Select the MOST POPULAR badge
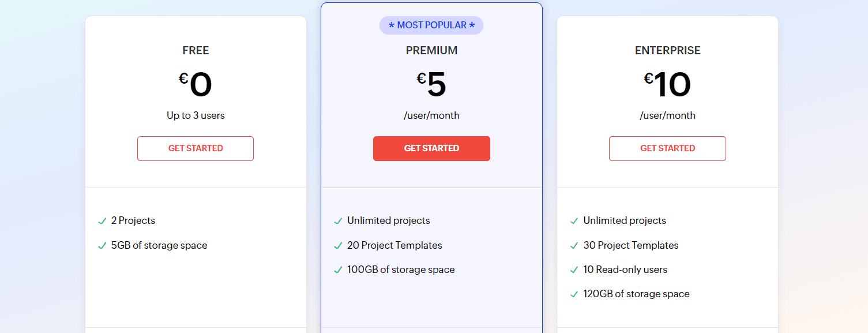Screen dimensions: 868x333 pyautogui.click(x=431, y=25)
